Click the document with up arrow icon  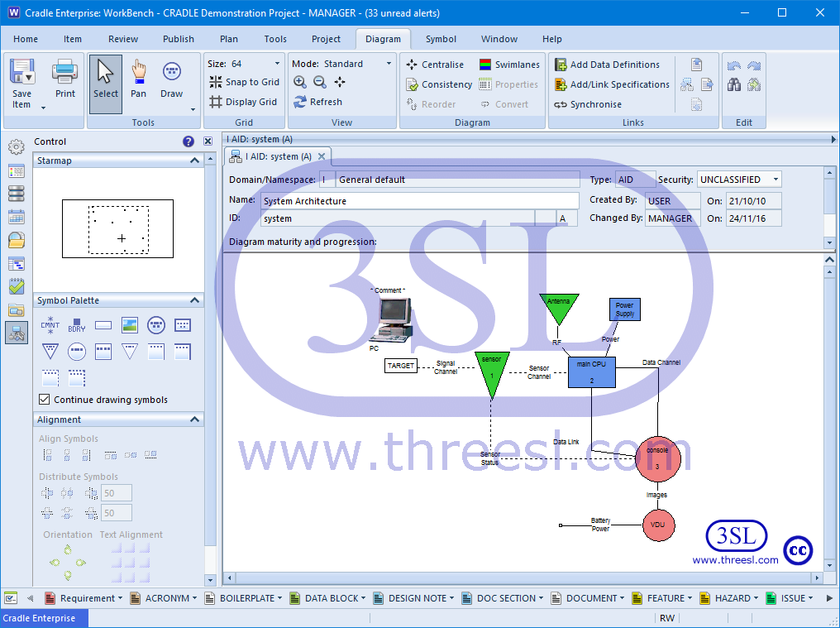pyautogui.click(x=696, y=65)
